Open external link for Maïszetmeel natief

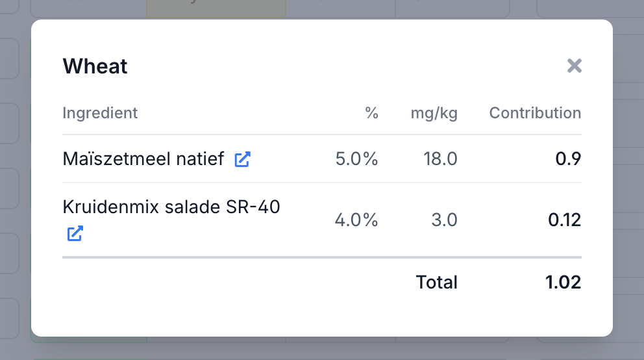242,159
